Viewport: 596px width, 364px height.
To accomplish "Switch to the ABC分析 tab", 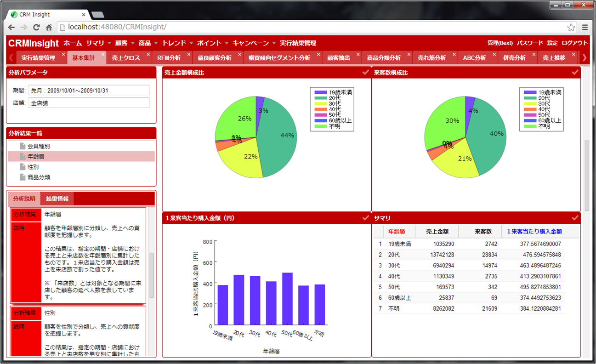I will [475, 58].
